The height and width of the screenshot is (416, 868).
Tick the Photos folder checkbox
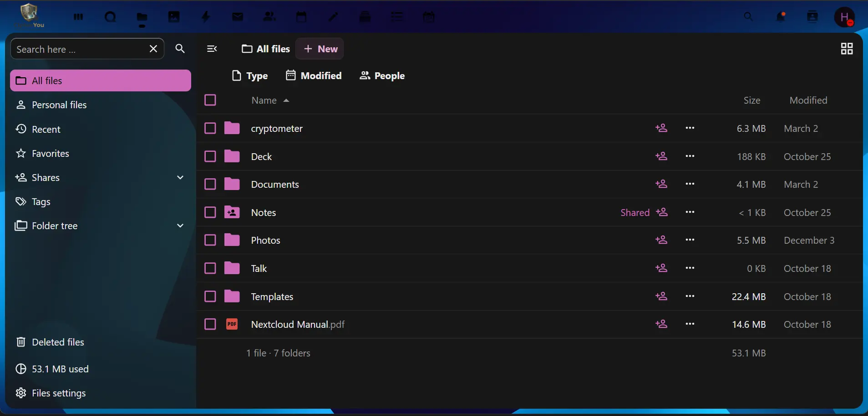[x=210, y=240]
